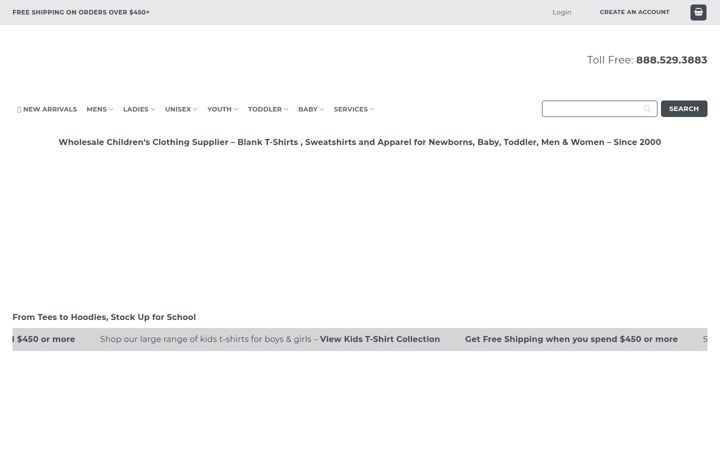Click the New Arrivals icon glyph

pos(19,110)
